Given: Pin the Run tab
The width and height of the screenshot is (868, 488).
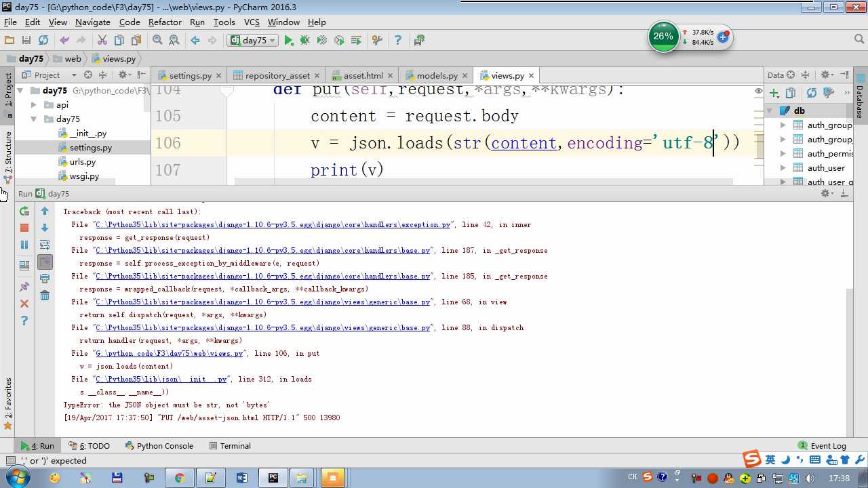Looking at the screenshot, I should tap(24, 287).
